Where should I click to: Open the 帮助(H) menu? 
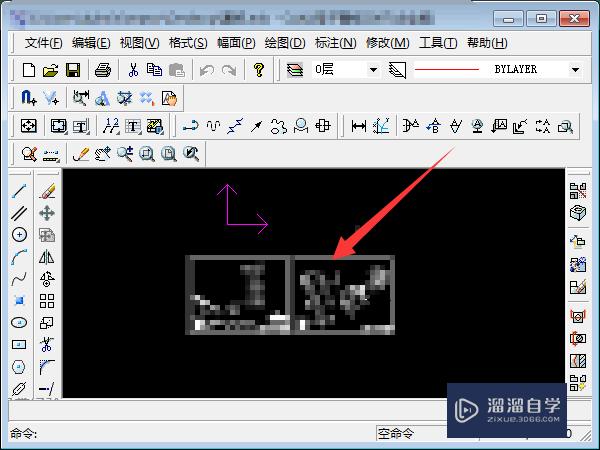(x=487, y=42)
